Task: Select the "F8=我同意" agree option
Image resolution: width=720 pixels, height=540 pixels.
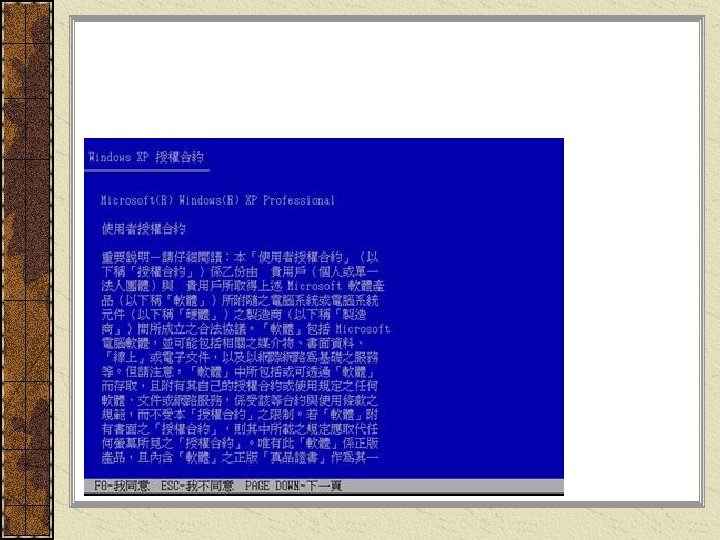Action: pos(122,486)
